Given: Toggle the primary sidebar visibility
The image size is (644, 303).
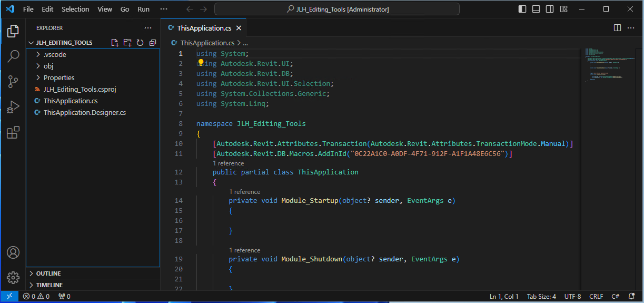Looking at the screenshot, I should point(522,9).
